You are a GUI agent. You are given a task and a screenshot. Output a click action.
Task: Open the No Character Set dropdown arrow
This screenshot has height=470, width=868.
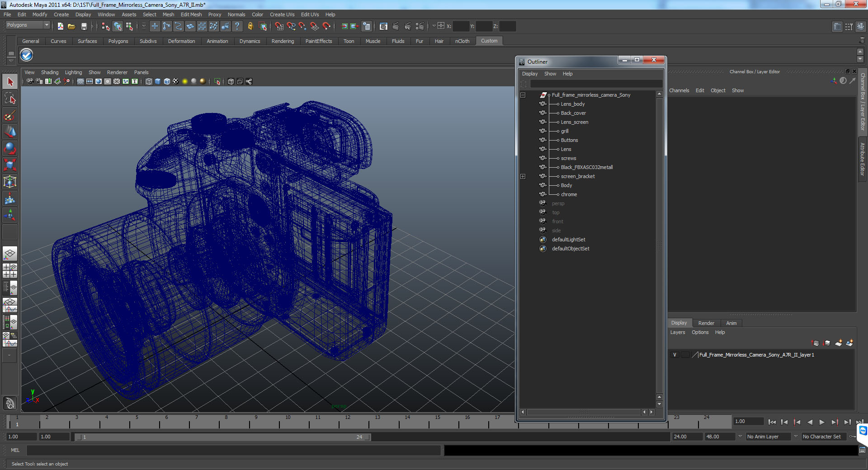796,437
